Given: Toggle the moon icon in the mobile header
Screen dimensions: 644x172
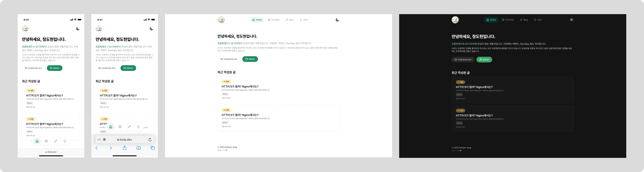Looking at the screenshot, I should coord(78,28).
